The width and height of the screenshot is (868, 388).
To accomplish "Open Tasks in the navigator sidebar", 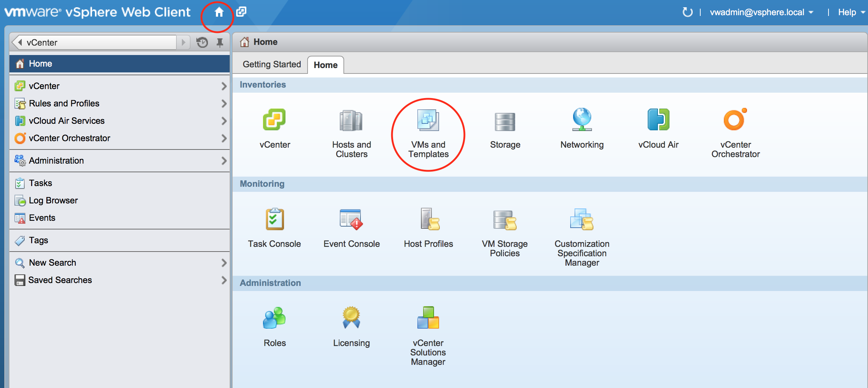I will pos(120,183).
